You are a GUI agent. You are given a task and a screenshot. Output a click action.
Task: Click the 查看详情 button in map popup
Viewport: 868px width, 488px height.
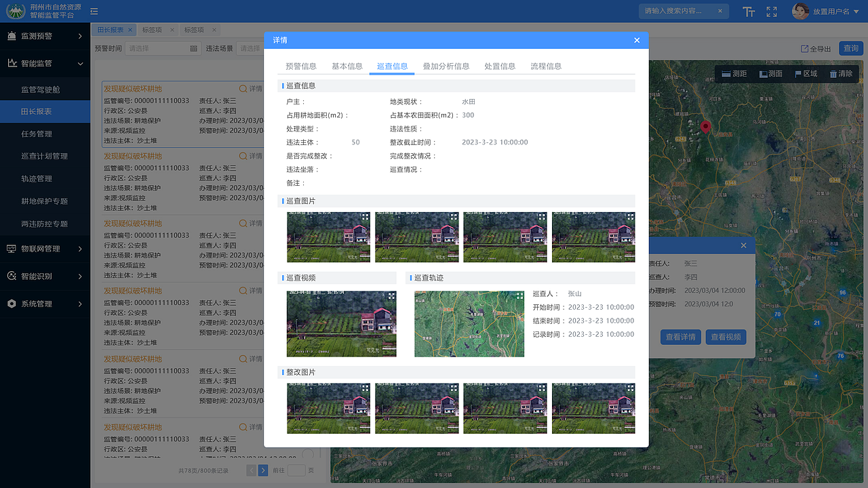680,337
